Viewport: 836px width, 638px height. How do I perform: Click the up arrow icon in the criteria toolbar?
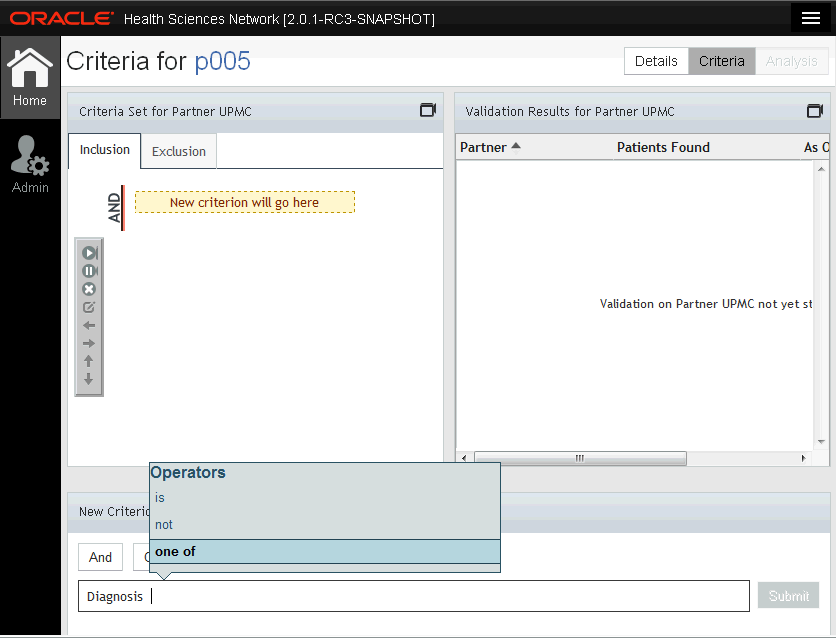89,361
